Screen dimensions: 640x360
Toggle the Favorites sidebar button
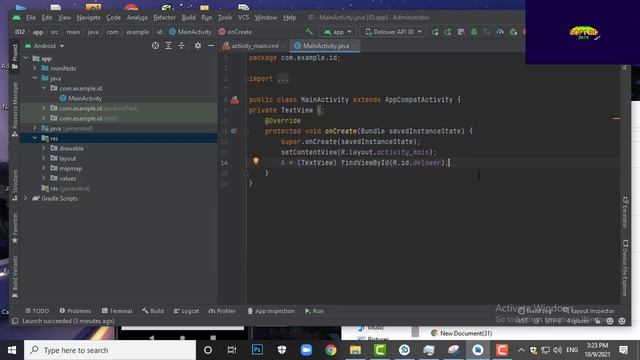pos(15,228)
